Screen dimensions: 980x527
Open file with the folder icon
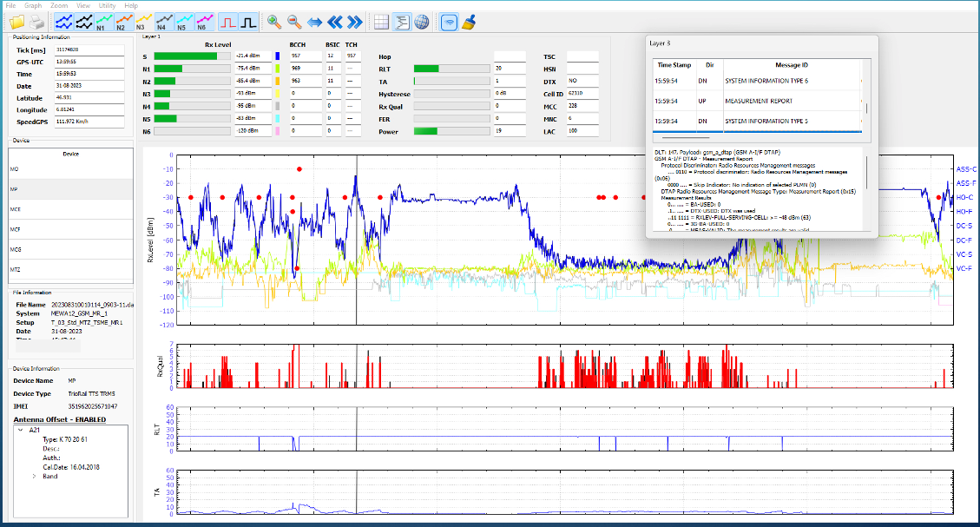[x=16, y=23]
